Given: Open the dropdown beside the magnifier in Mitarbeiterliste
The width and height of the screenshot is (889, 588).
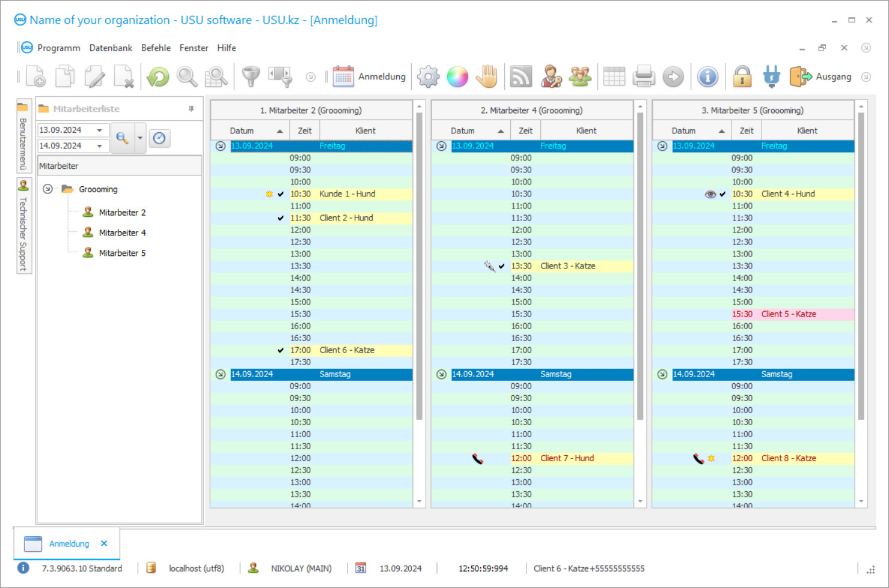Looking at the screenshot, I should 139,138.
